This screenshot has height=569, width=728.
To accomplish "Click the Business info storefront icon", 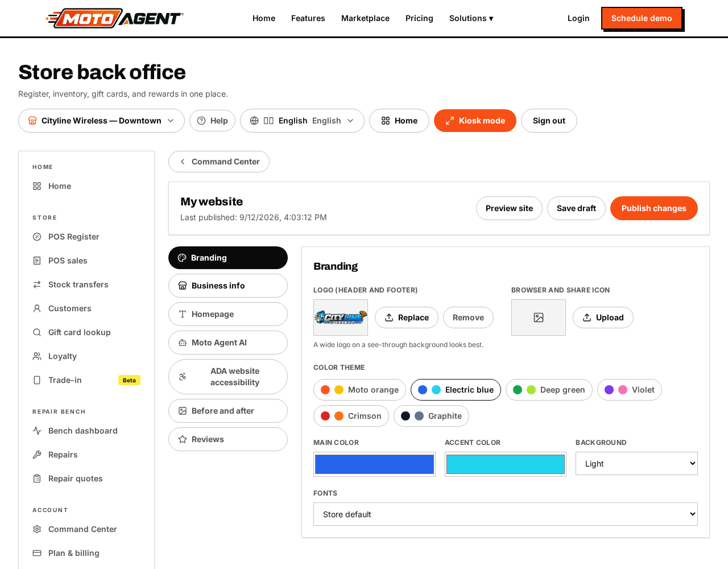I will [183, 286].
